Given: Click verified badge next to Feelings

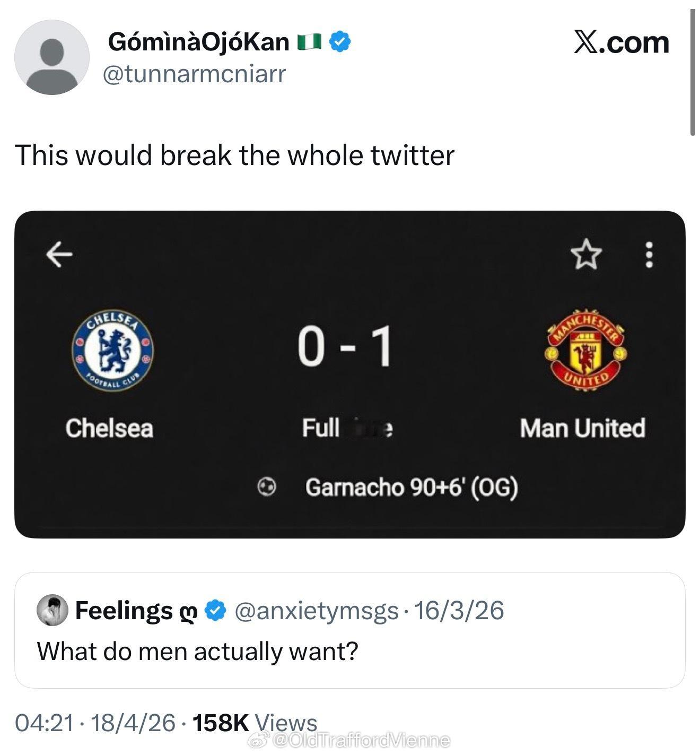Looking at the screenshot, I should pyautogui.click(x=215, y=611).
